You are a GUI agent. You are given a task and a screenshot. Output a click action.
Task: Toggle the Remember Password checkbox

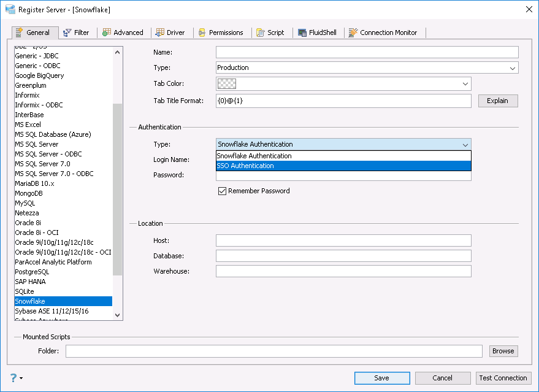coord(223,191)
